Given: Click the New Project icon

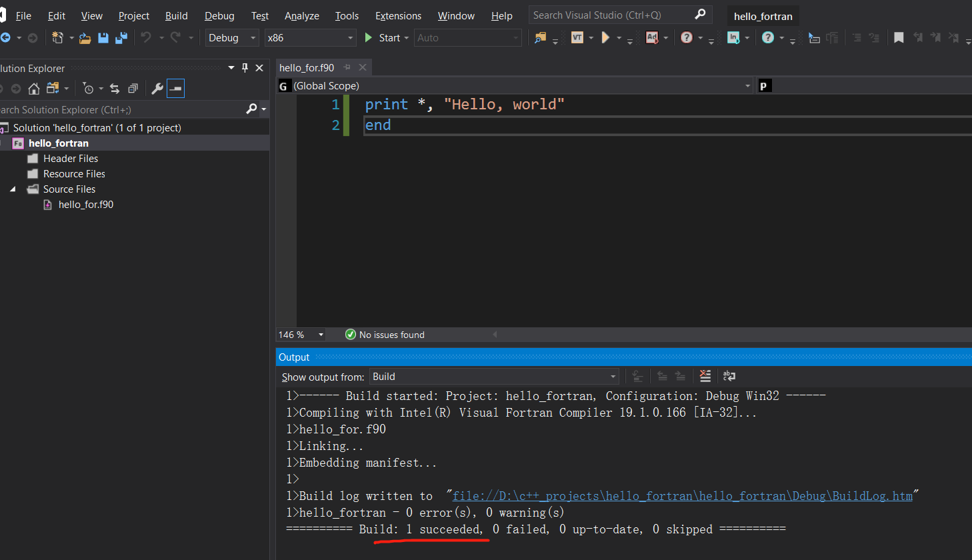Looking at the screenshot, I should coord(58,38).
